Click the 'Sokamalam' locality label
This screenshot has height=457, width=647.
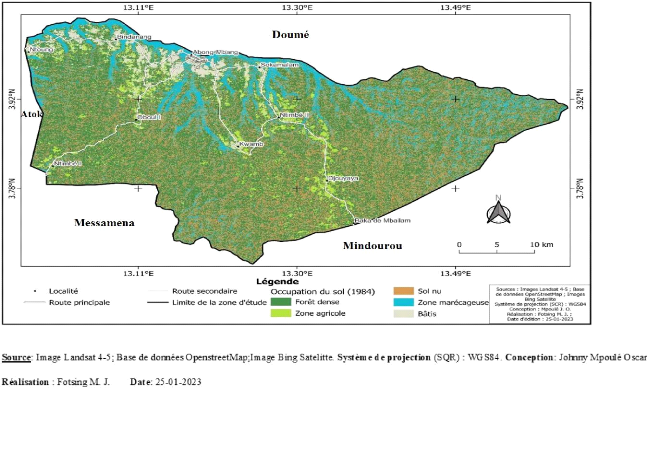click(279, 65)
